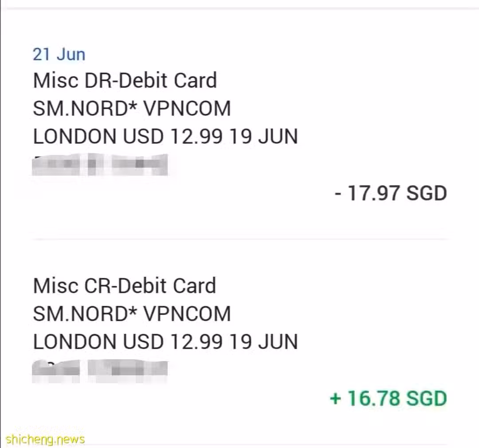Click the minus sign beside 17.97 SGD
The height and width of the screenshot is (448, 479).
338,194
